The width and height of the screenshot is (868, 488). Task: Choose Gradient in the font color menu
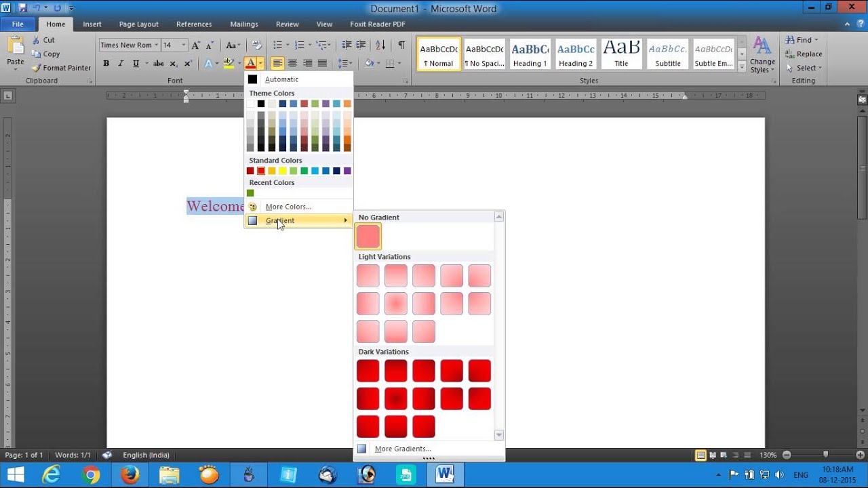click(x=298, y=220)
